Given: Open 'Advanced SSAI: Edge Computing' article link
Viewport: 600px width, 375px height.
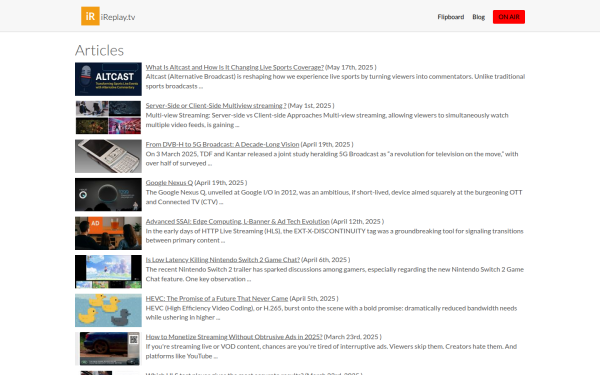Looking at the screenshot, I should pos(237,222).
